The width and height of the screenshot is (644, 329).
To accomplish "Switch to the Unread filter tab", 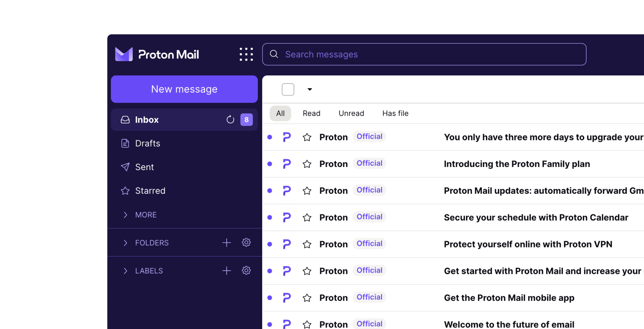I will pos(351,113).
